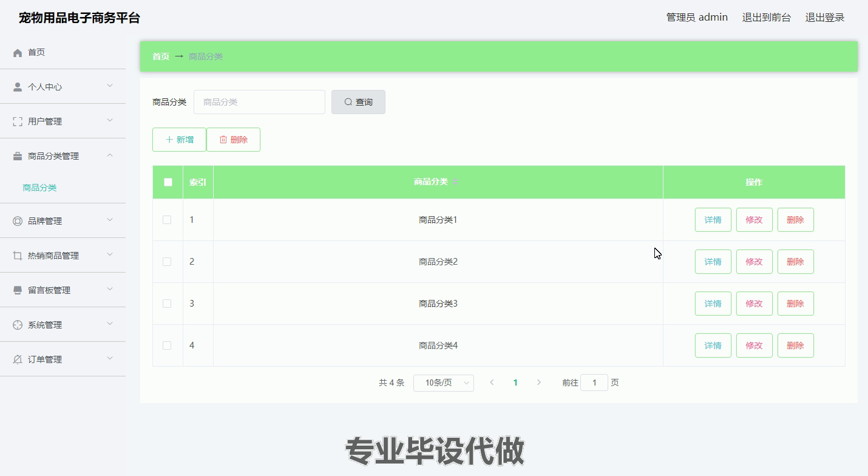Screen dimensions: 868x476
Task: Click the home icon beside 首页
Action: pyautogui.click(x=18, y=53)
